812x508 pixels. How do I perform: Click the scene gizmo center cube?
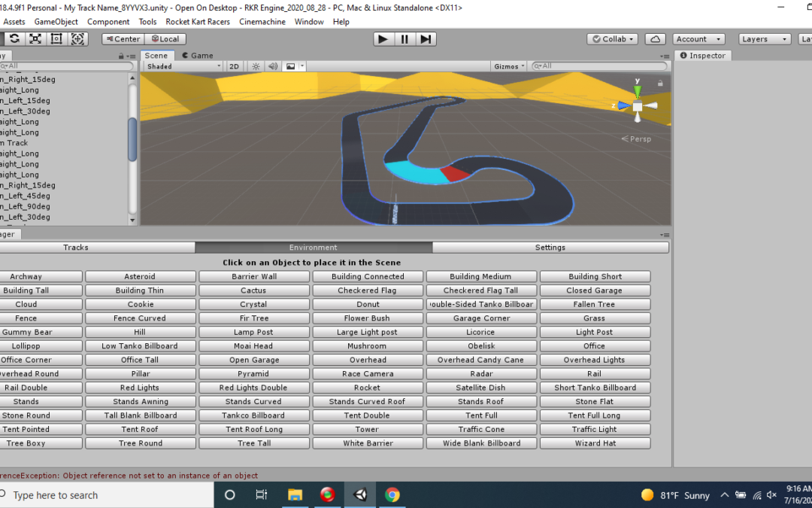[x=638, y=106]
